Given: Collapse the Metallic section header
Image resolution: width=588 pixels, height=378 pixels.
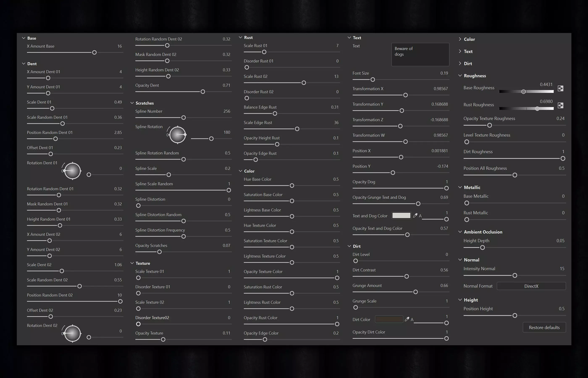Looking at the screenshot, I should 460,187.
